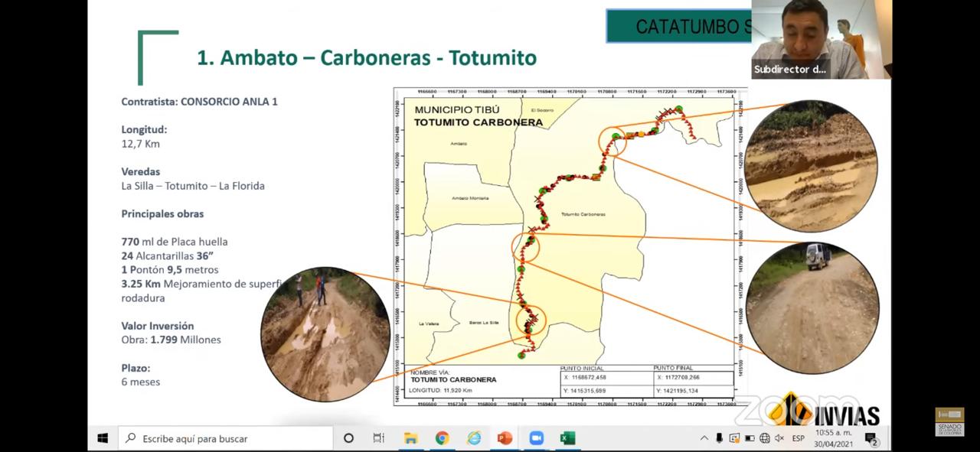Viewport: 980px width, 452px height.
Task: Open Internet Explorer from the taskbar
Action: (x=474, y=438)
